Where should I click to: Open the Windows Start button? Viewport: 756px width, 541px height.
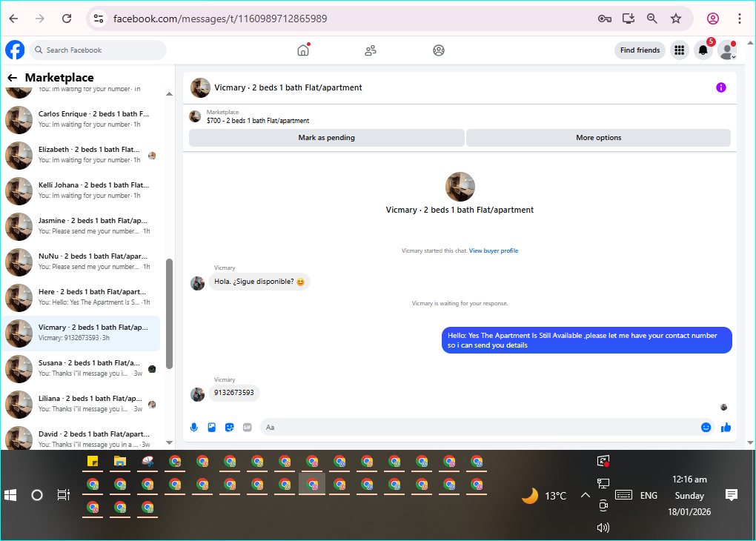tap(10, 495)
